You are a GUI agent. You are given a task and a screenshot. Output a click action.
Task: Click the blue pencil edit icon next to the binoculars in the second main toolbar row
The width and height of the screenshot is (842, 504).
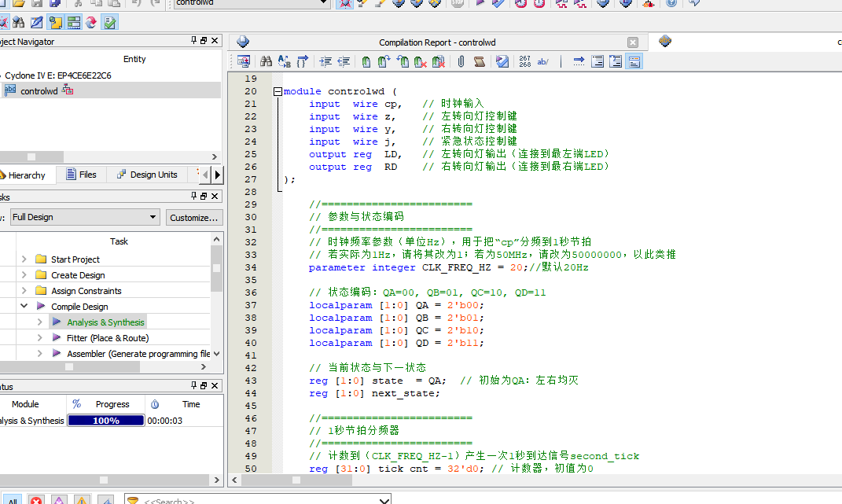point(36,23)
